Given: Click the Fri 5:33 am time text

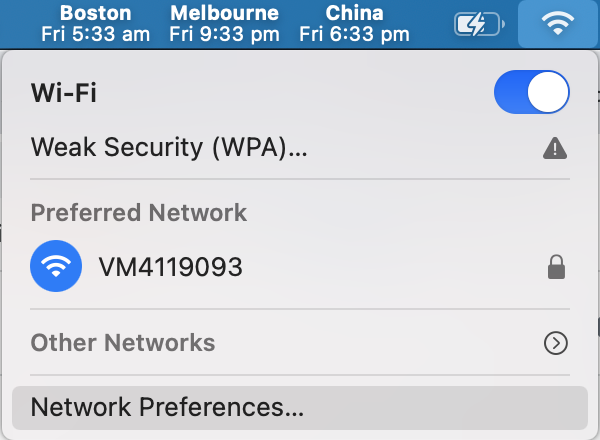Looking at the screenshot, I should (95, 34).
